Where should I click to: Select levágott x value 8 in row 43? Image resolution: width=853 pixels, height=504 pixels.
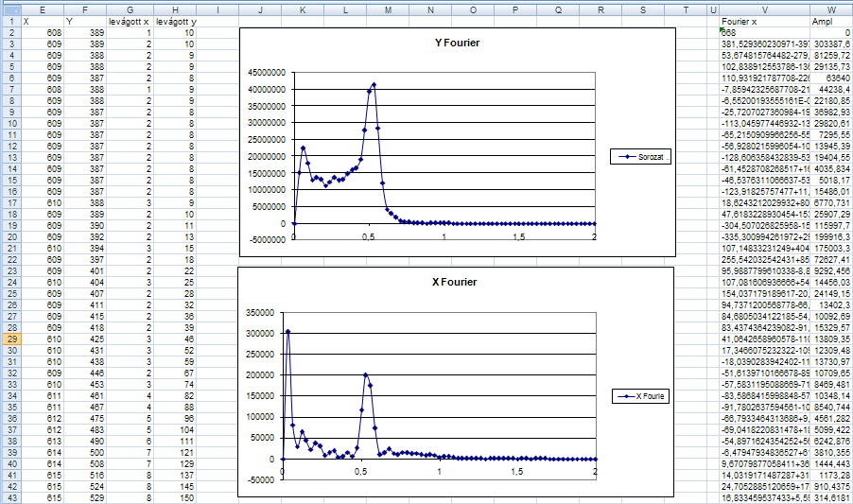click(x=130, y=498)
